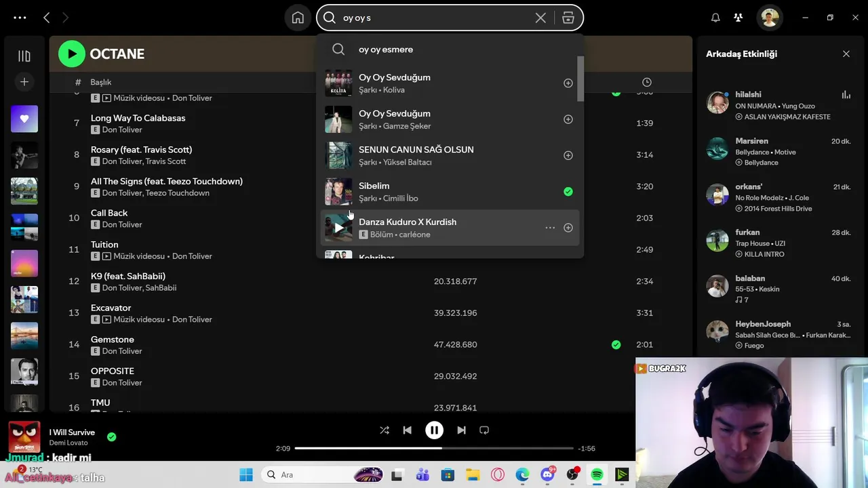868x488 pixels.
Task: Go back with the left arrow
Action: [x=46, y=18]
